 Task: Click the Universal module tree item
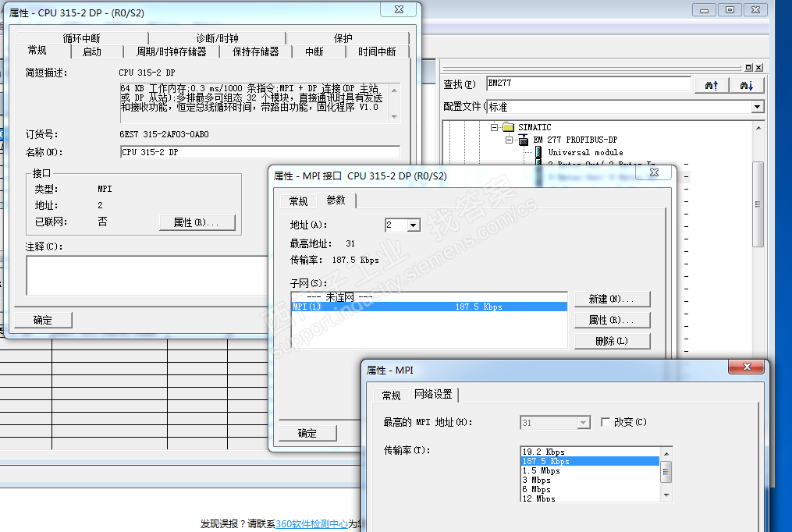[x=585, y=152]
